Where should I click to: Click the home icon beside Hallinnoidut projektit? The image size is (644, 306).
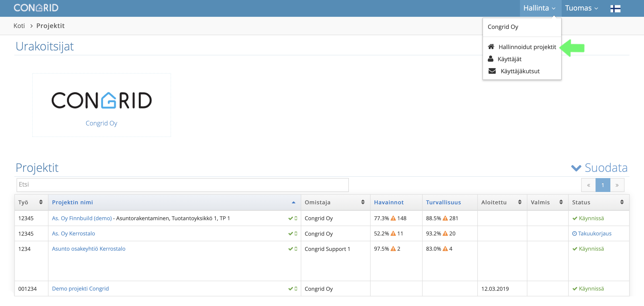pos(491,47)
